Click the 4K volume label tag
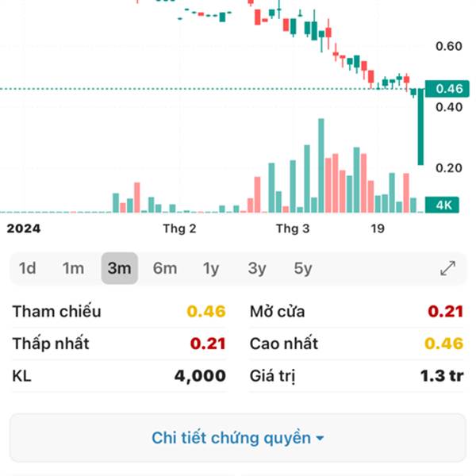 click(x=442, y=205)
